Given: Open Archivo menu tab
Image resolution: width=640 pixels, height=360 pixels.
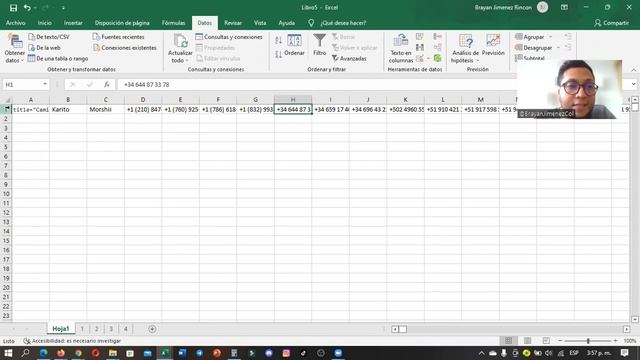Looking at the screenshot, I should coord(16,23).
